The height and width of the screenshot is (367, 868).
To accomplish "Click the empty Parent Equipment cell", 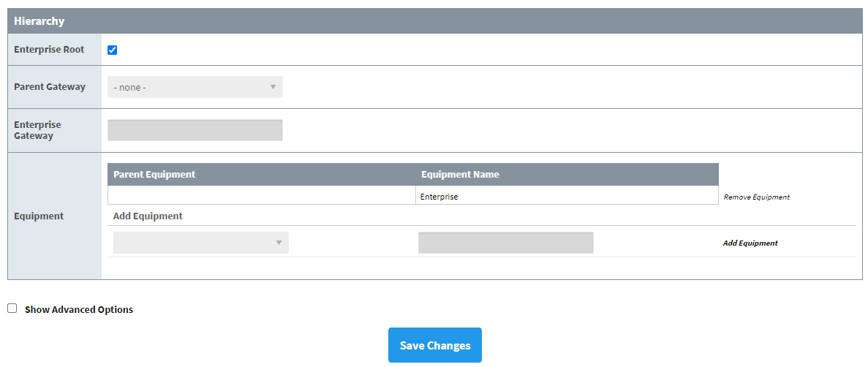I will pyautogui.click(x=261, y=196).
